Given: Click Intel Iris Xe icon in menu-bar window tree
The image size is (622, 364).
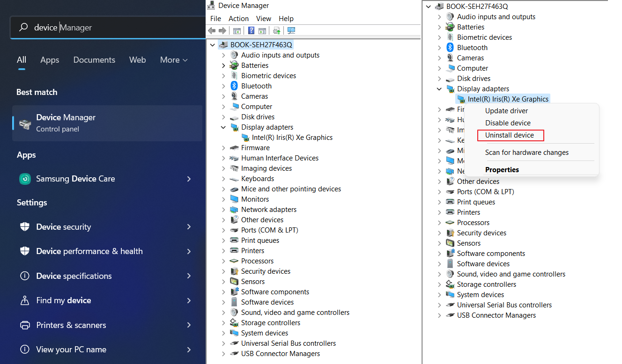Looking at the screenshot, I should tap(245, 138).
